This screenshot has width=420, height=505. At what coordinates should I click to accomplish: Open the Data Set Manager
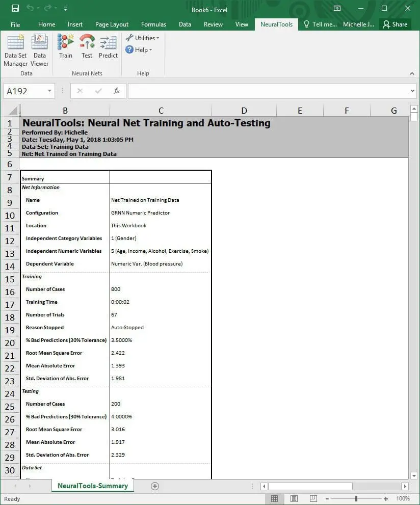pos(15,50)
